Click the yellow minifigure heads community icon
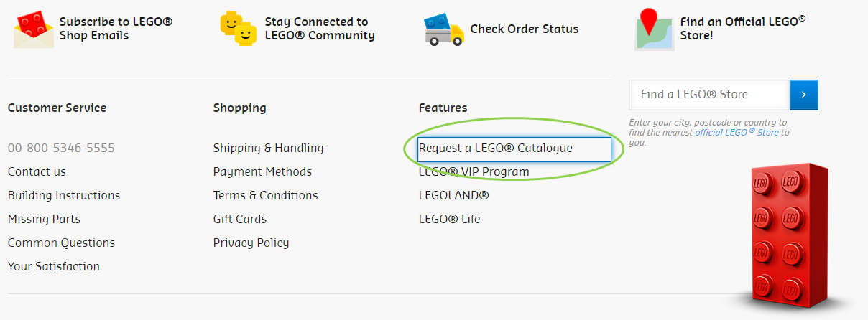868x320 pixels. pyautogui.click(x=239, y=29)
